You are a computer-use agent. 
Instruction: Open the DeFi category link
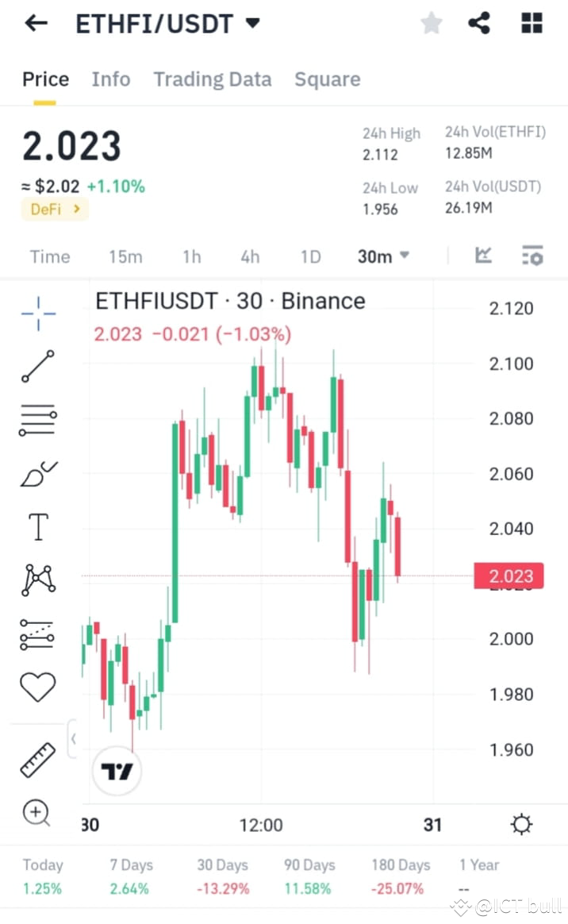[x=54, y=210]
